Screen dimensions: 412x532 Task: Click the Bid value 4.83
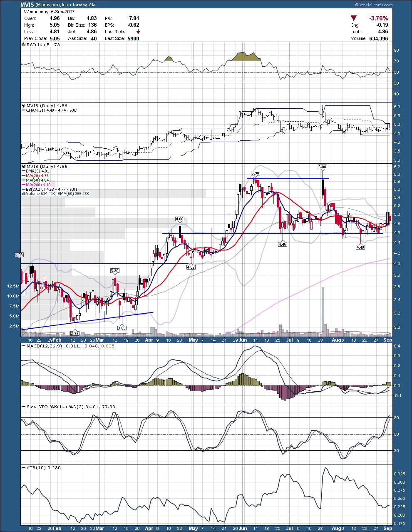[92, 18]
